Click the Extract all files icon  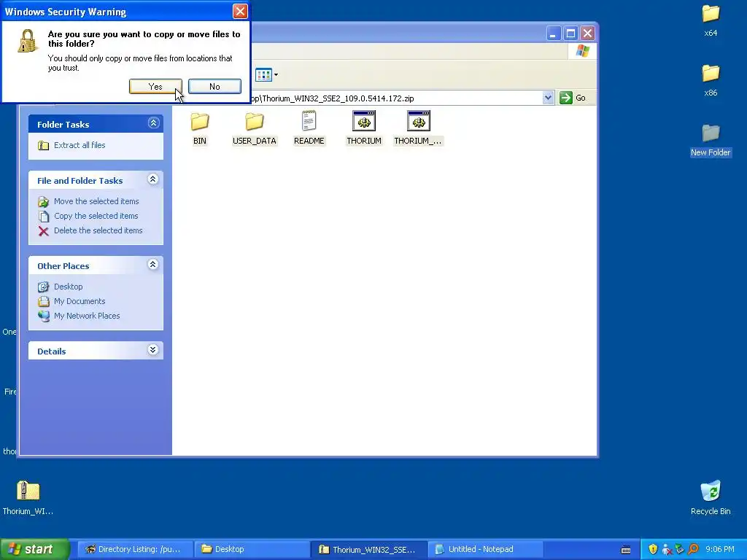pyautogui.click(x=43, y=145)
